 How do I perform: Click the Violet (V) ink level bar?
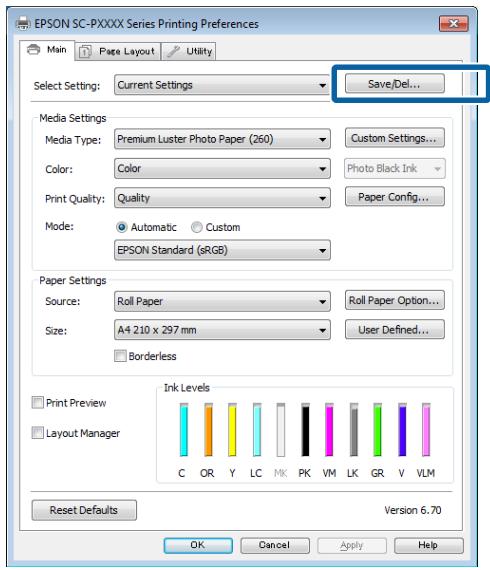[402, 429]
